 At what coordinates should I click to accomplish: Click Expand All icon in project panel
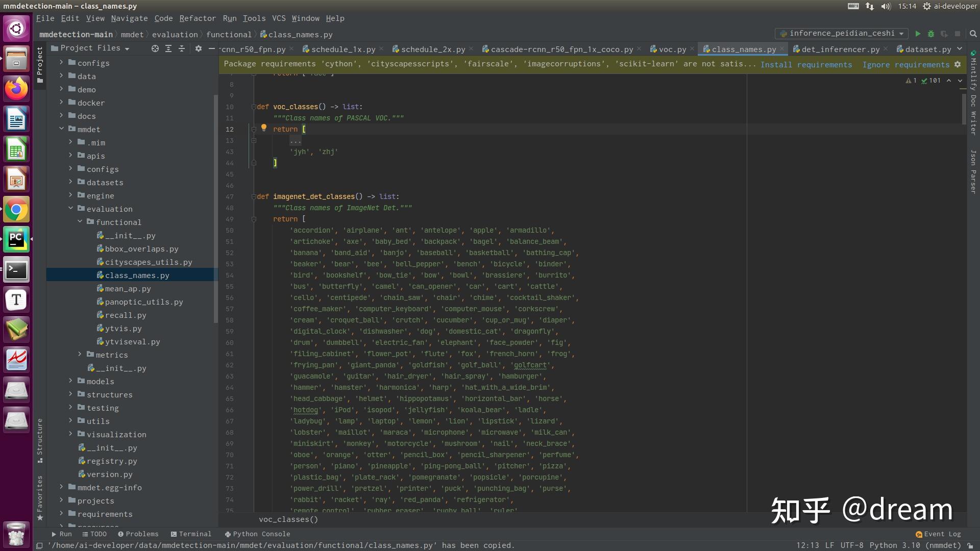(x=168, y=48)
